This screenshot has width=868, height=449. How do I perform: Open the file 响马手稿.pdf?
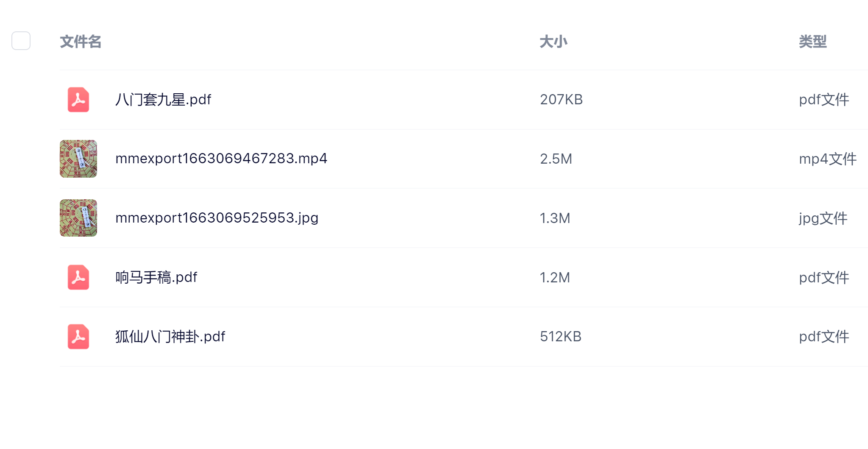(156, 277)
